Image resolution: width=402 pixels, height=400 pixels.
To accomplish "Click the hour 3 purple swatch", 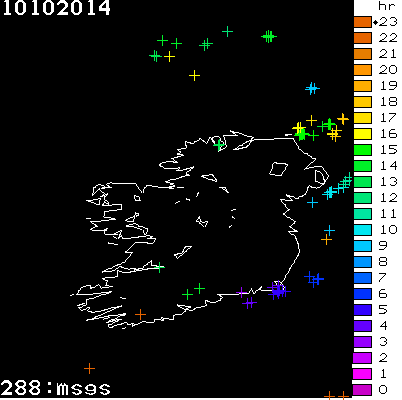I will pyautogui.click(x=362, y=342).
